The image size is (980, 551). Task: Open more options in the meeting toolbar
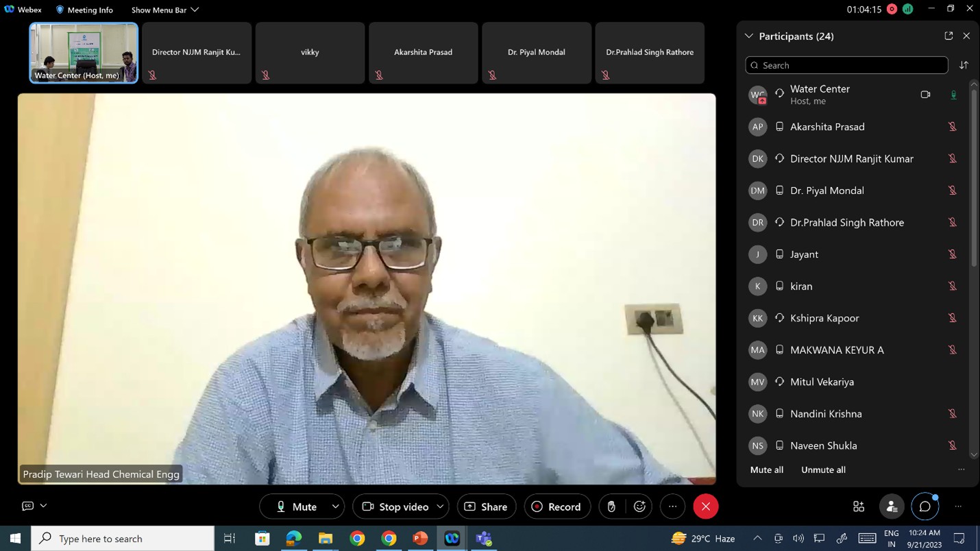[672, 506]
